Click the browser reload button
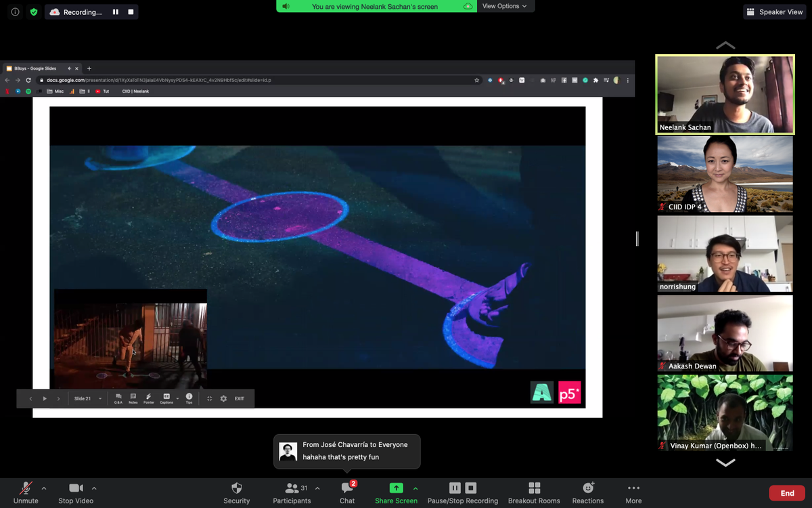This screenshot has height=508, width=812. point(28,80)
